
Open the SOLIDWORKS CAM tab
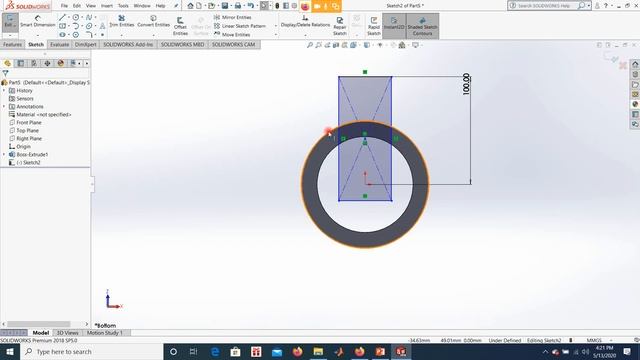(x=233, y=44)
